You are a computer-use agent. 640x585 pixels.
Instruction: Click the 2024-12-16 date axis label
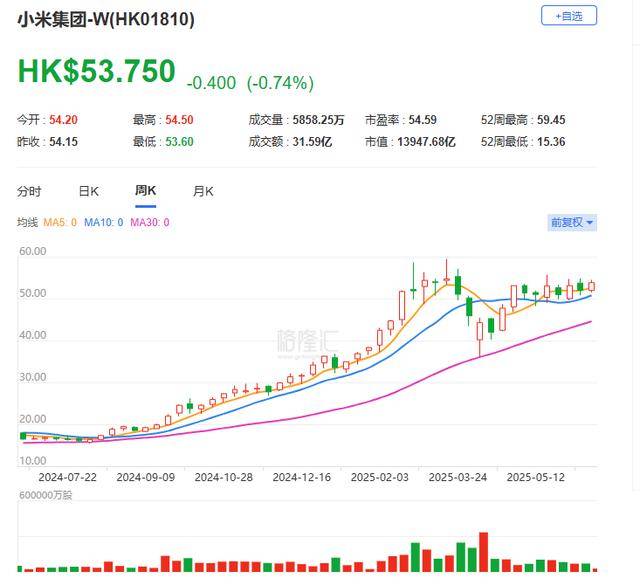pyautogui.click(x=302, y=477)
